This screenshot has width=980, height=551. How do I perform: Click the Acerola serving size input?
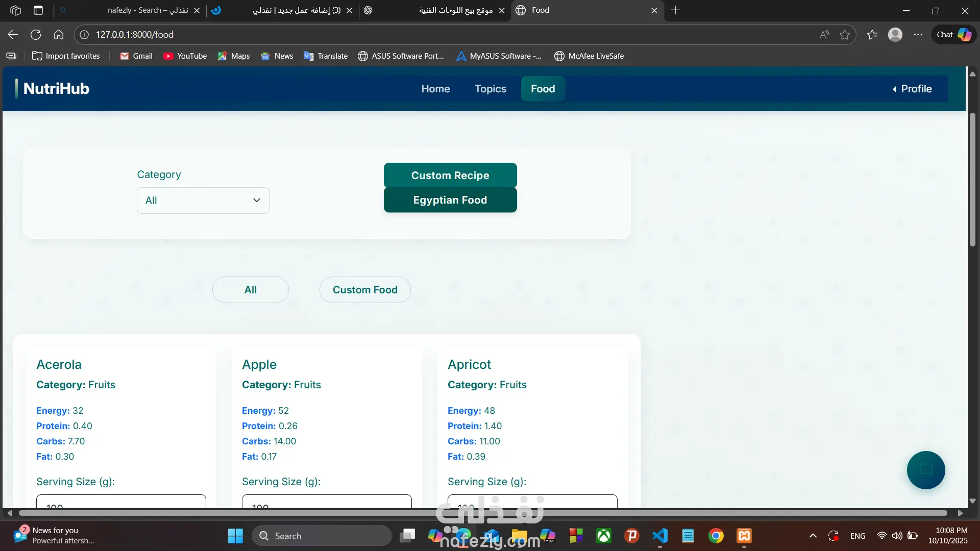coord(121,502)
